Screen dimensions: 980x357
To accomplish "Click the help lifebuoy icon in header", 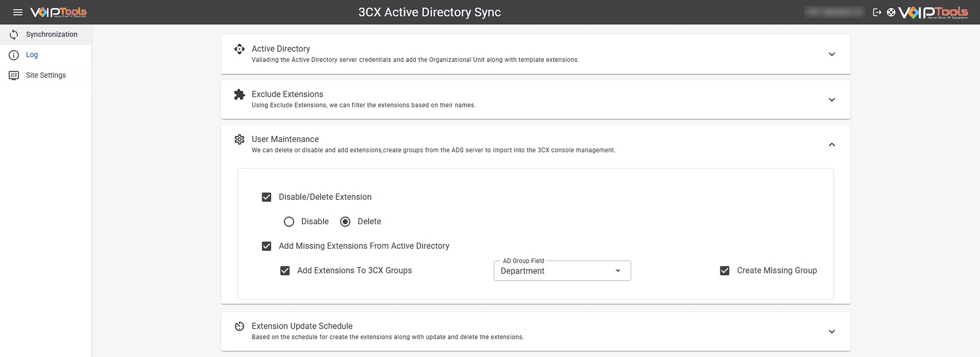I will (891, 12).
